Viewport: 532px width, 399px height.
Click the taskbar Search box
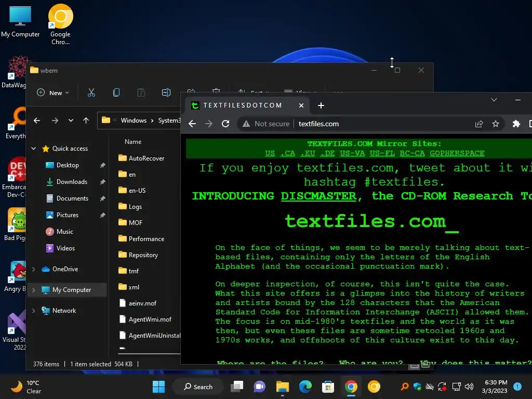[198, 387]
